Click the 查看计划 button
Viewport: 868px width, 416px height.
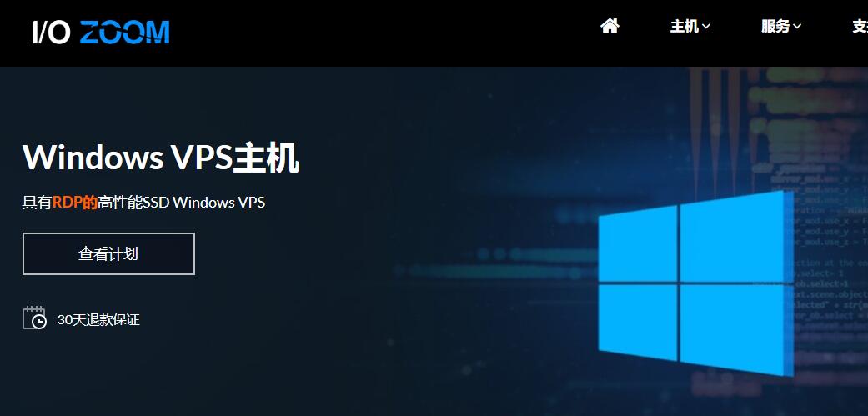(x=108, y=254)
